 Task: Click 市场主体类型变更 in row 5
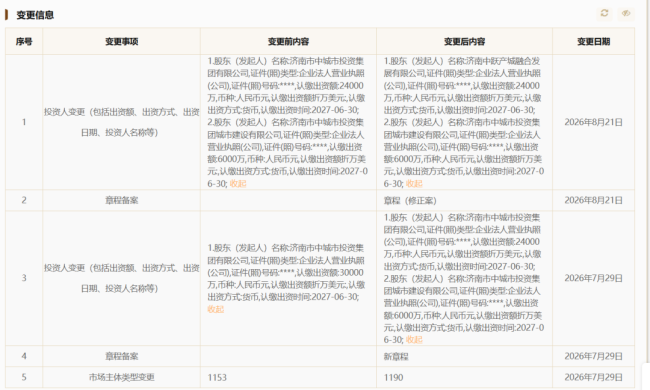(x=121, y=377)
